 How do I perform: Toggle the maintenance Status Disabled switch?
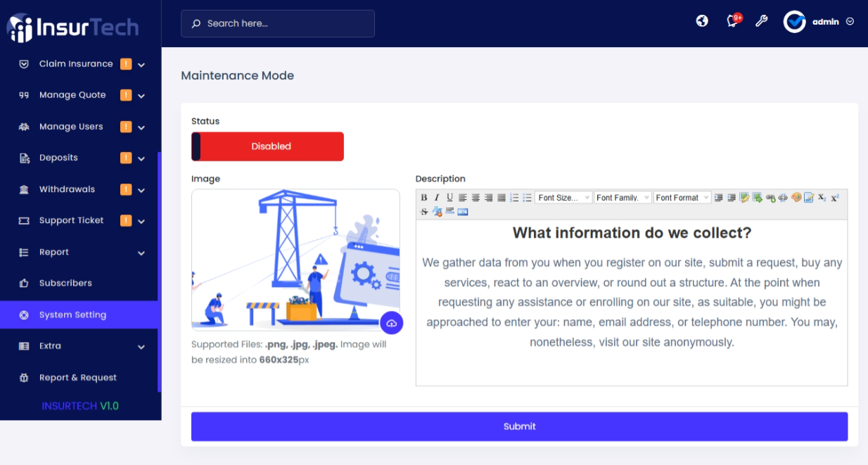267,146
